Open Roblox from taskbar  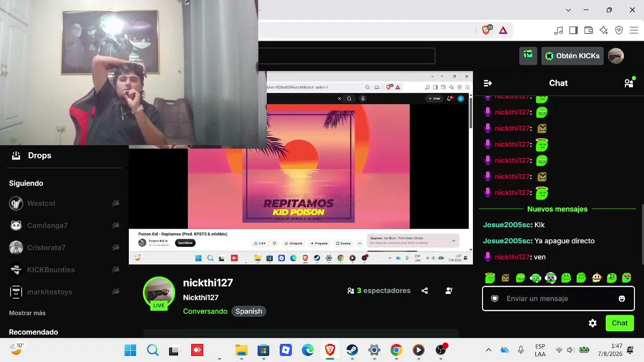(286, 350)
